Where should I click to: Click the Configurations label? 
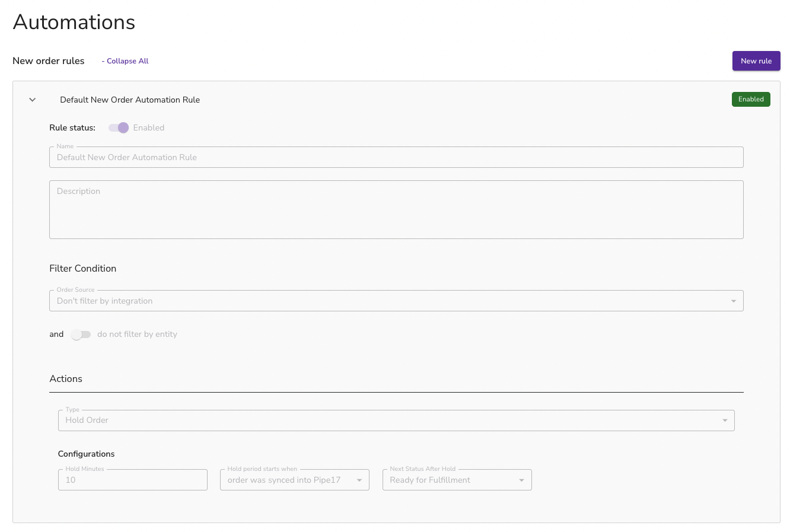tap(87, 454)
